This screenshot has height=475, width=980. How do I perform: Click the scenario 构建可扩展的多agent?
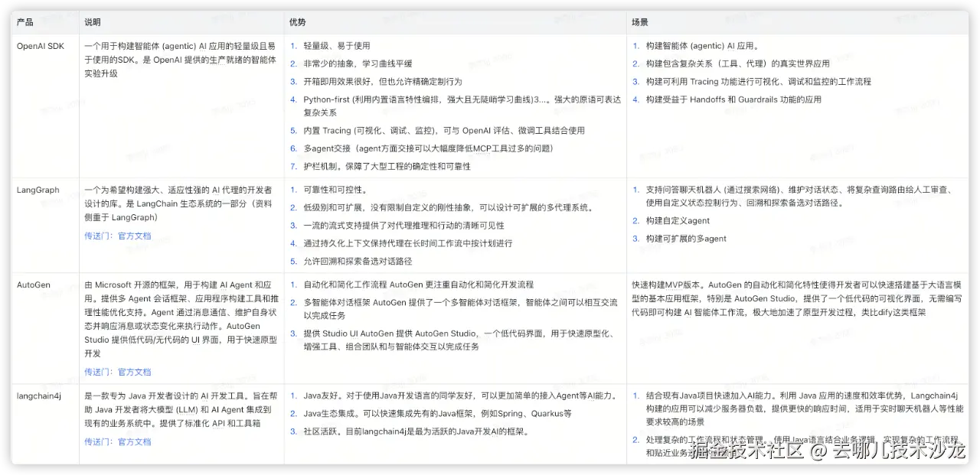[x=686, y=239]
